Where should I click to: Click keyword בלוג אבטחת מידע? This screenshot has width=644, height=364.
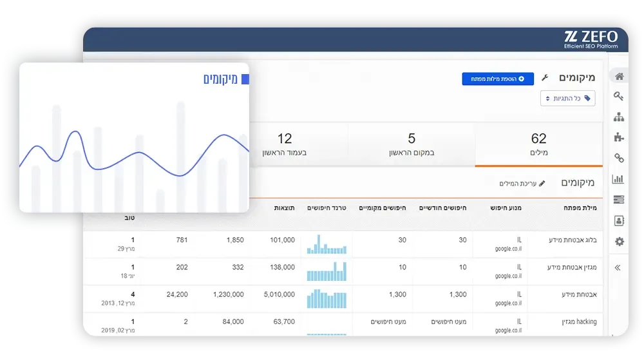(573, 240)
